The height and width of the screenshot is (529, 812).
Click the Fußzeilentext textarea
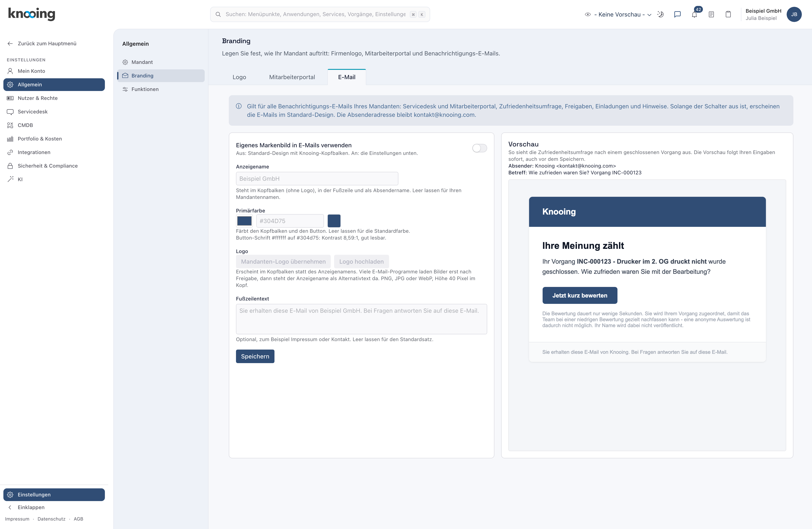tap(361, 319)
